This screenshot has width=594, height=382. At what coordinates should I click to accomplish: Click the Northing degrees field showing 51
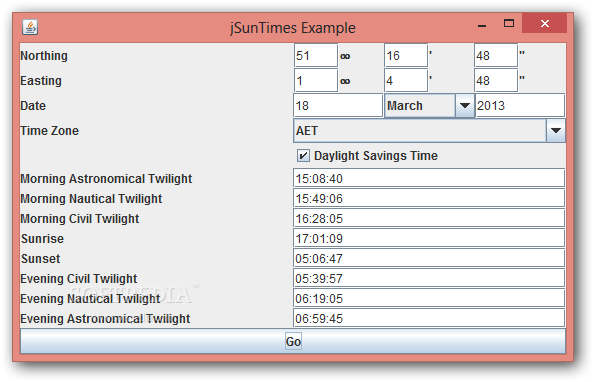click(316, 56)
